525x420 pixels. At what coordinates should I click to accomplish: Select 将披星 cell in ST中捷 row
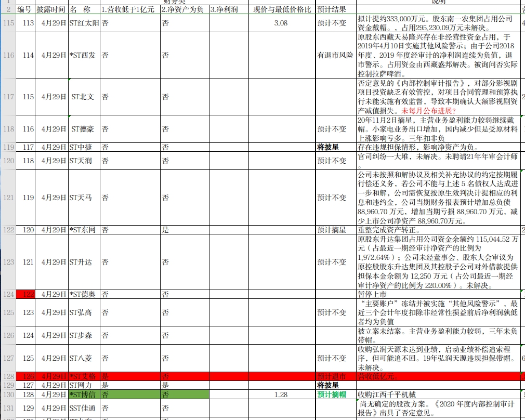(x=336, y=147)
